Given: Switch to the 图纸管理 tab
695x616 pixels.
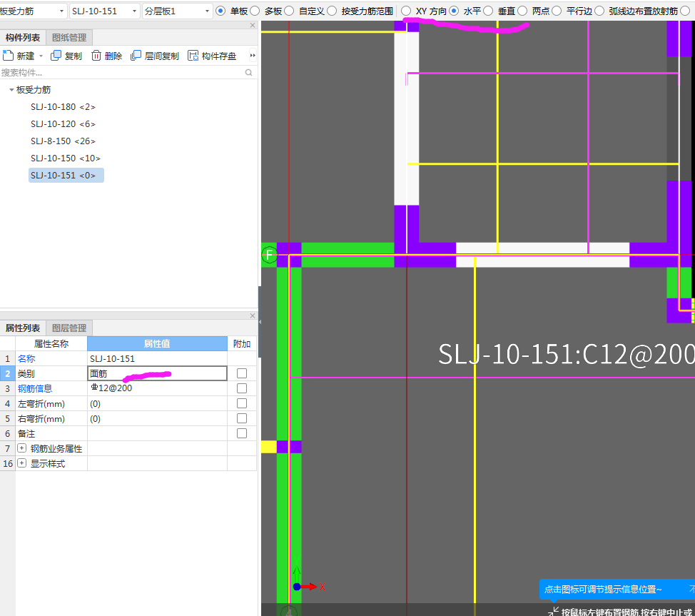Looking at the screenshot, I should 69,38.
